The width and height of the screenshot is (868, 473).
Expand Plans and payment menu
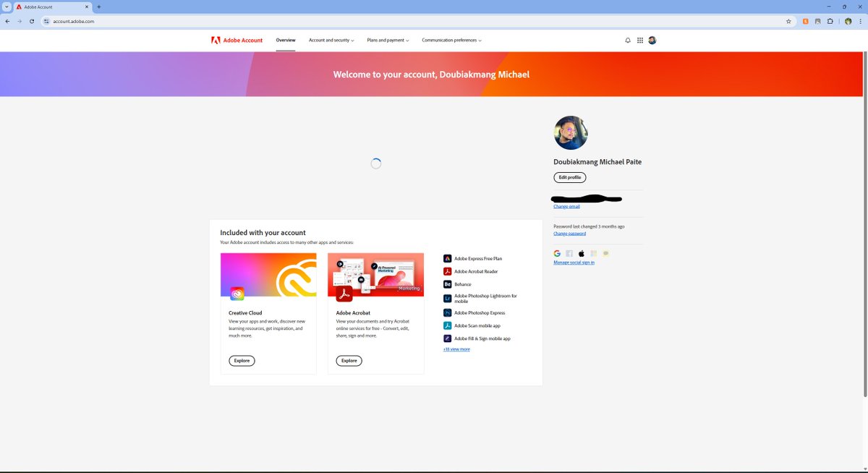[388, 41]
